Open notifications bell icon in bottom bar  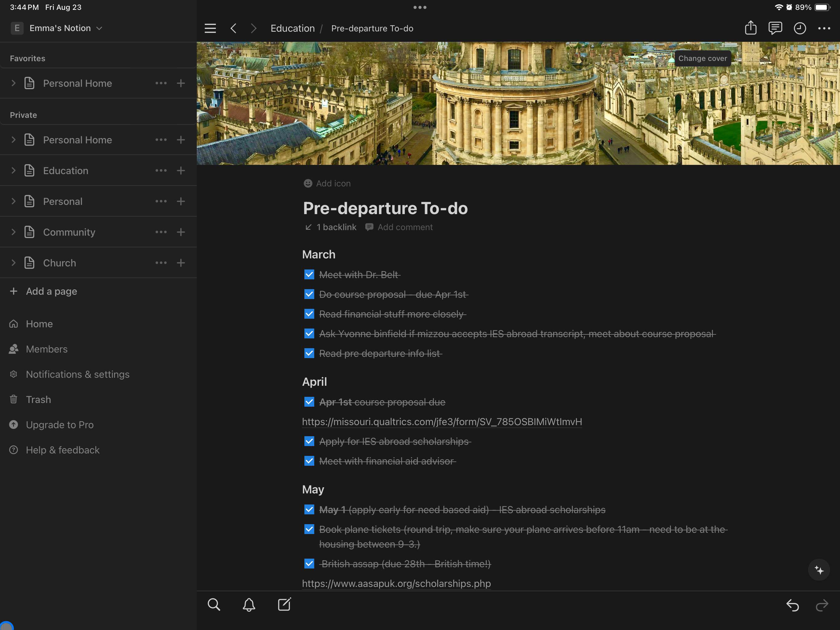(249, 604)
